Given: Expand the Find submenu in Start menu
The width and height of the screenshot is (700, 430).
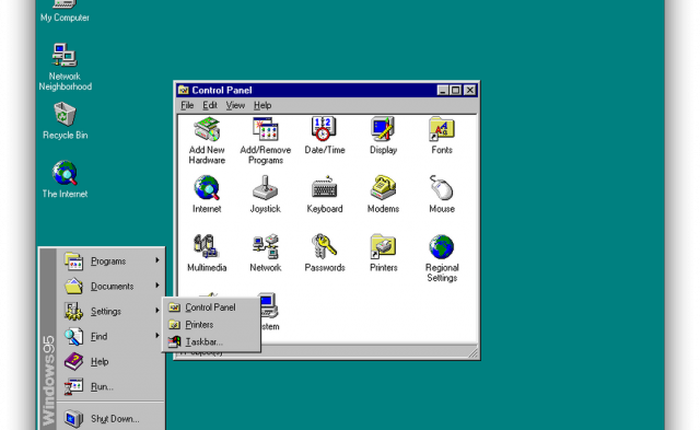Looking at the screenshot, I should point(100,337).
